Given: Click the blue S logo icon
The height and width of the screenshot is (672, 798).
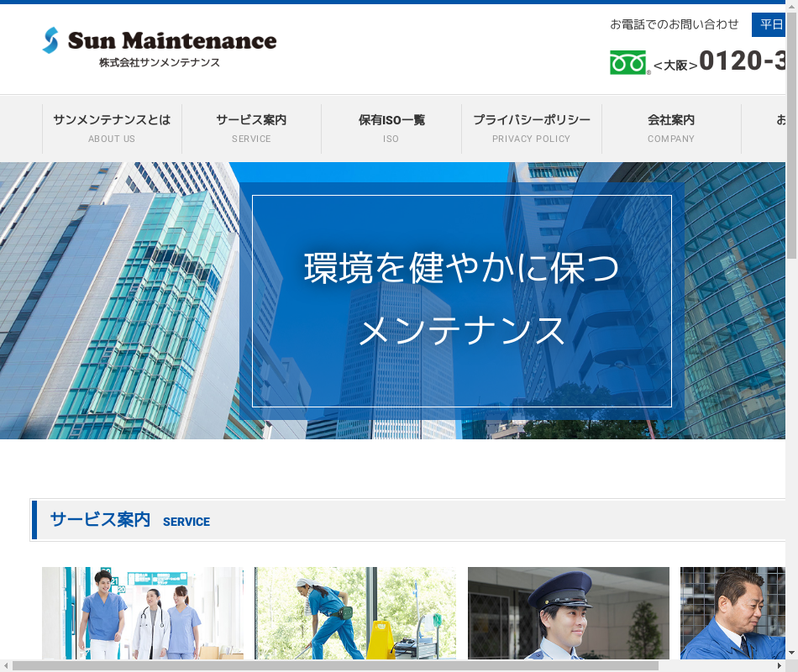Looking at the screenshot, I should 51,40.
